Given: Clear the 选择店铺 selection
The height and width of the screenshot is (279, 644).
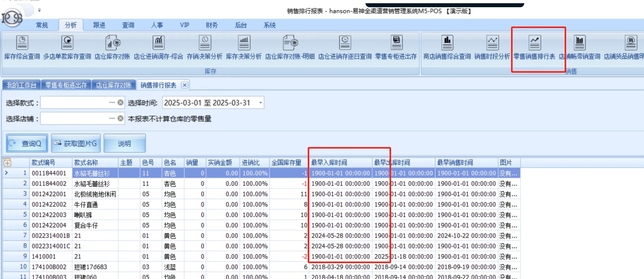Looking at the screenshot, I should (121, 118).
